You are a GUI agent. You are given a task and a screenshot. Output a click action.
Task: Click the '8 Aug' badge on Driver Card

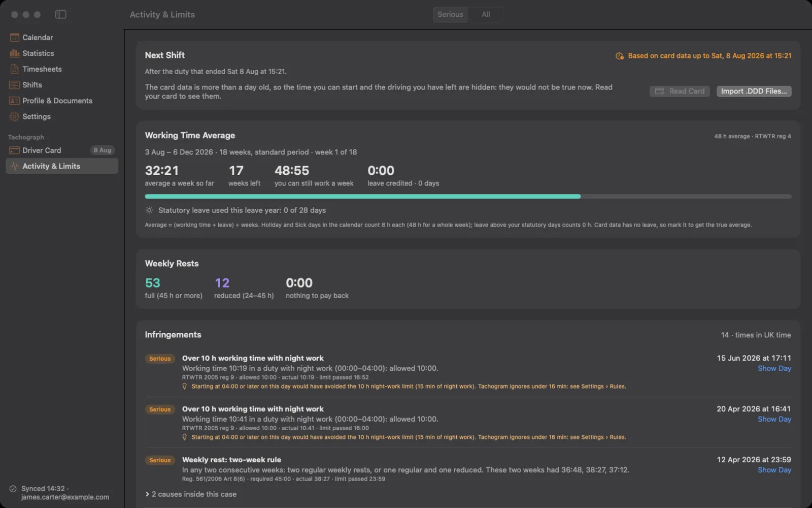[103, 150]
